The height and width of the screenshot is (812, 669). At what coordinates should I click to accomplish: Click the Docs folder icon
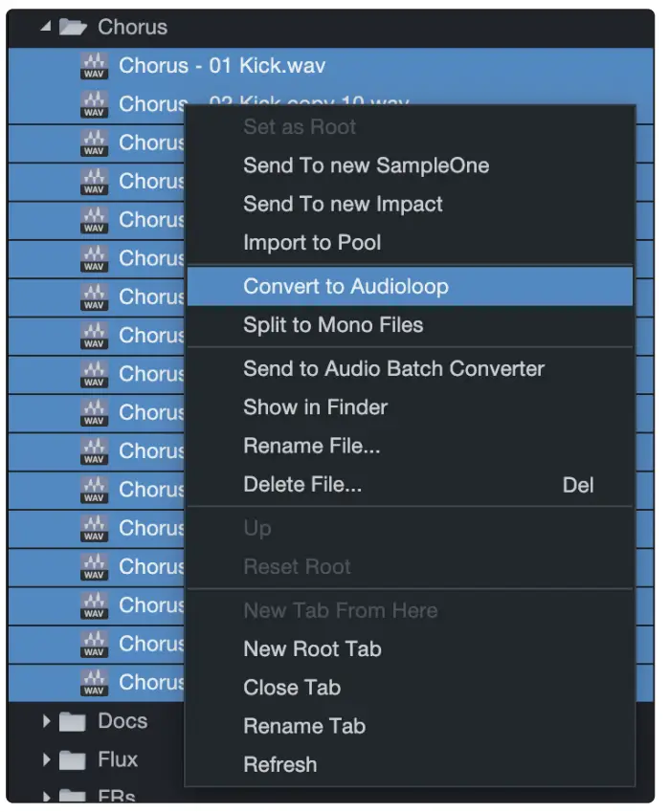coord(73,721)
